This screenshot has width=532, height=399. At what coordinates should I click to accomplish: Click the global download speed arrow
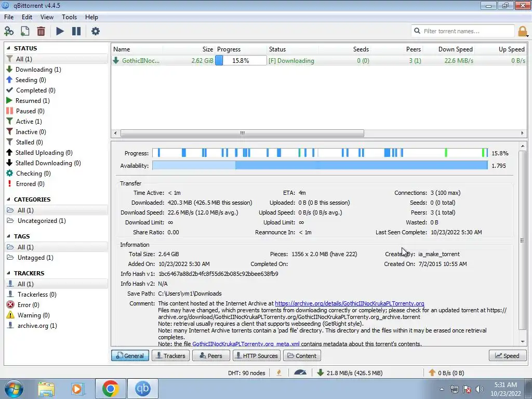pos(320,373)
